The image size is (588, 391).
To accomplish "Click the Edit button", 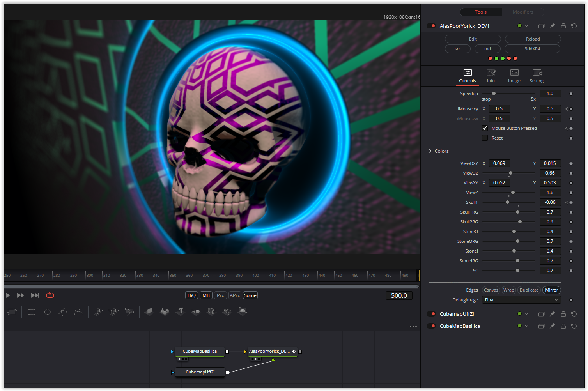I will point(473,39).
